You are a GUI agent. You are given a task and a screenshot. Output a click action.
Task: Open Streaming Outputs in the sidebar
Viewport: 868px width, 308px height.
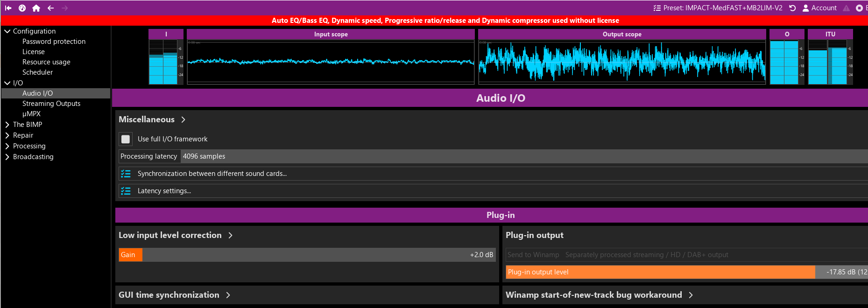point(51,104)
